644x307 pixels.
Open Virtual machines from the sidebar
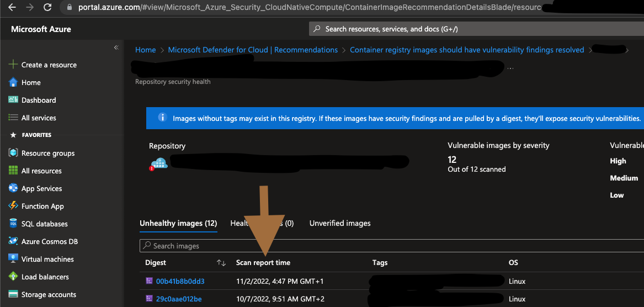pos(47,260)
